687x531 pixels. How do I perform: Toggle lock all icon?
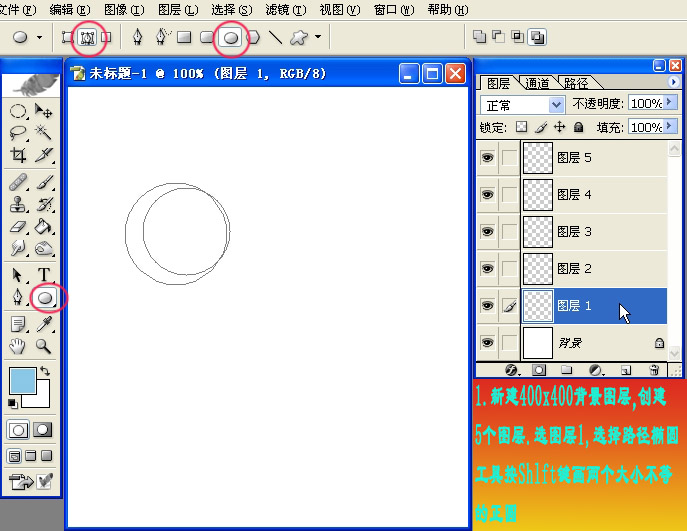coord(579,127)
